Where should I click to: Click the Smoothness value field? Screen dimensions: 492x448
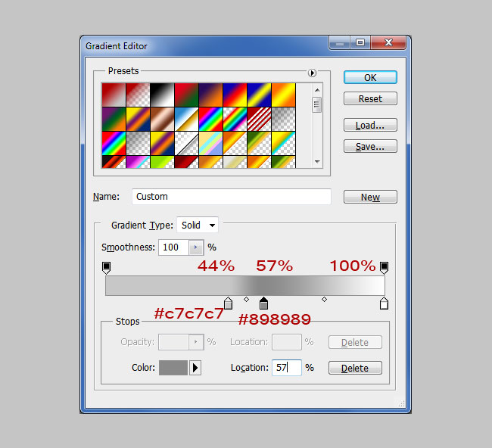173,247
